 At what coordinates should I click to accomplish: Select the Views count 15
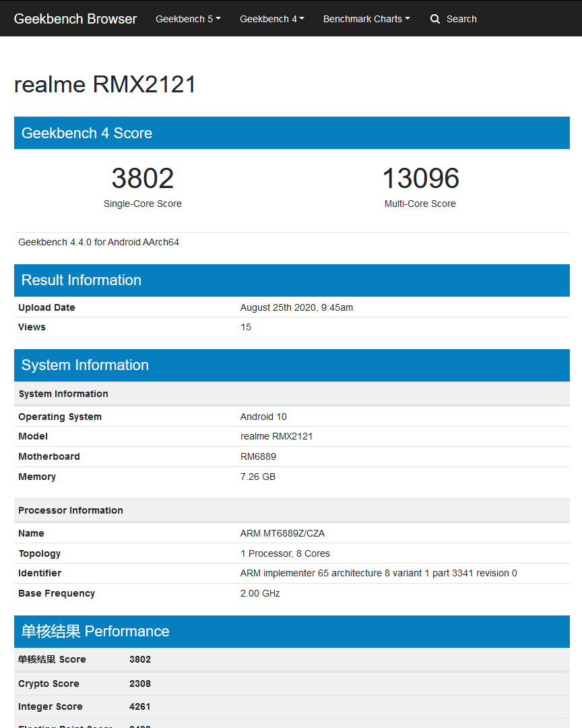pos(245,327)
